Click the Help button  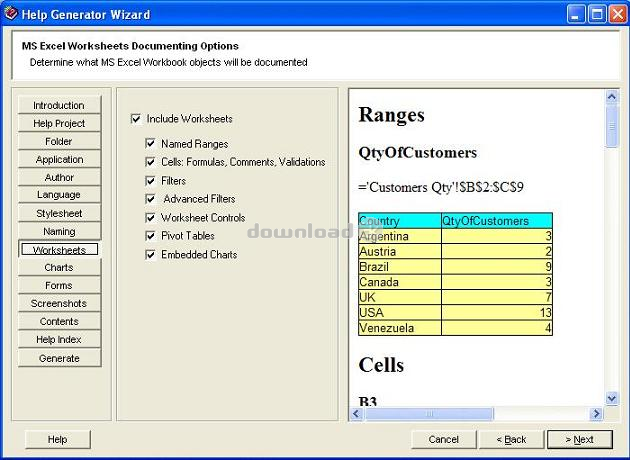pos(57,440)
